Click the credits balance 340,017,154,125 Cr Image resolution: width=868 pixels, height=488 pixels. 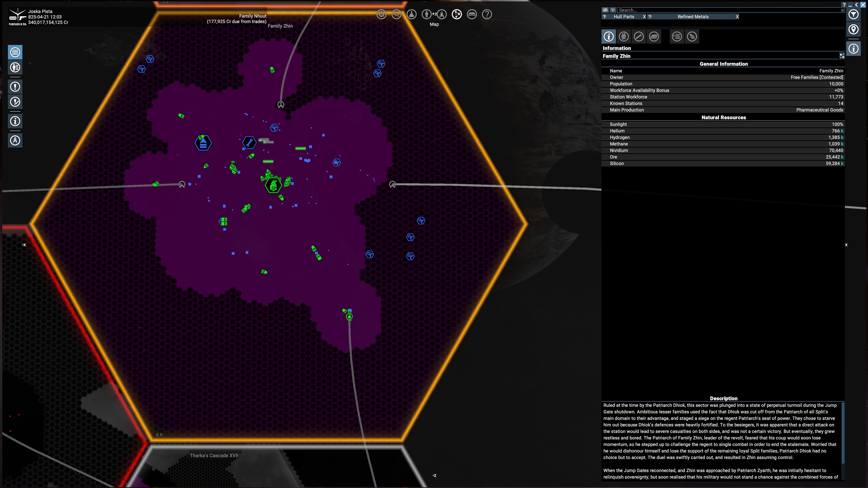pos(48,22)
